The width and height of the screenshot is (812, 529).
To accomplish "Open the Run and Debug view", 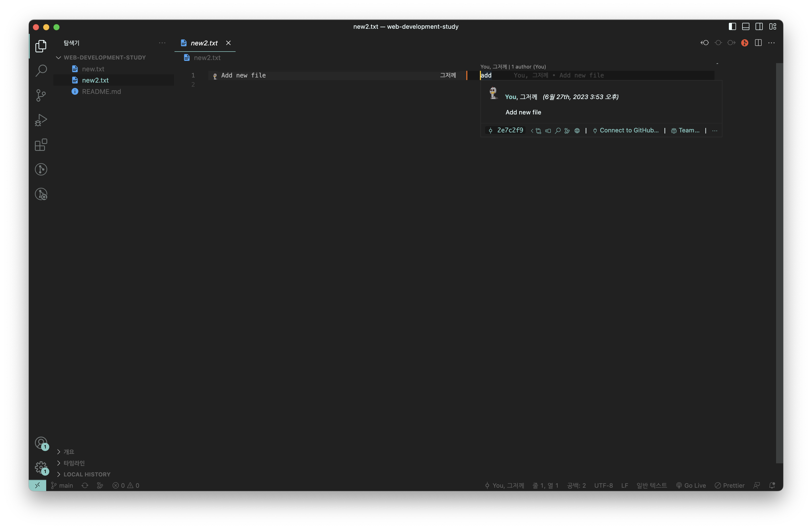I will [x=41, y=120].
